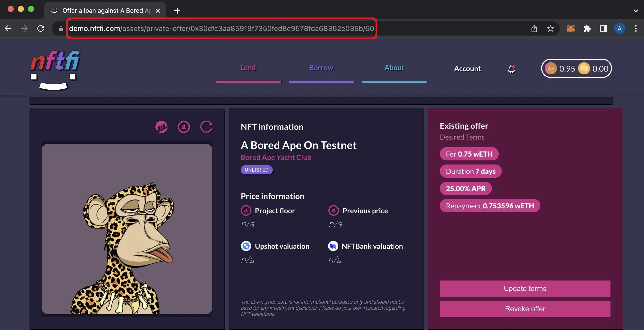
Task: Close the 'Offer a loan' tab
Action: pos(158,11)
